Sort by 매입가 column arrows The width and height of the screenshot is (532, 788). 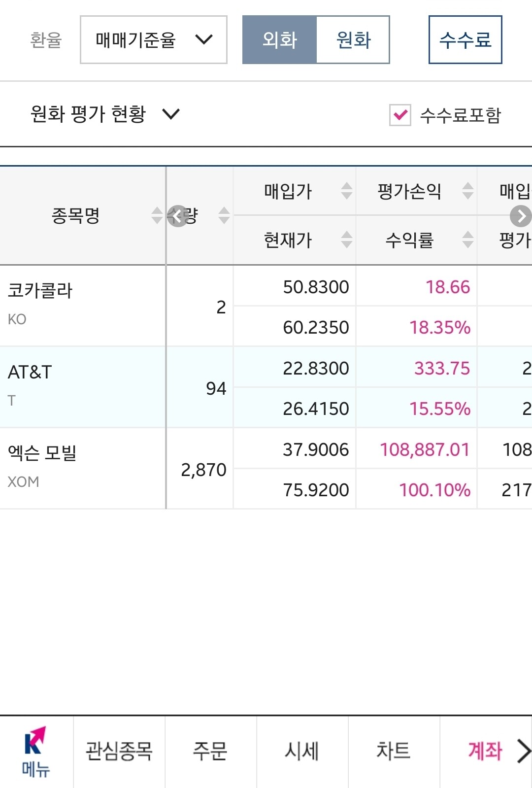pyautogui.click(x=347, y=191)
